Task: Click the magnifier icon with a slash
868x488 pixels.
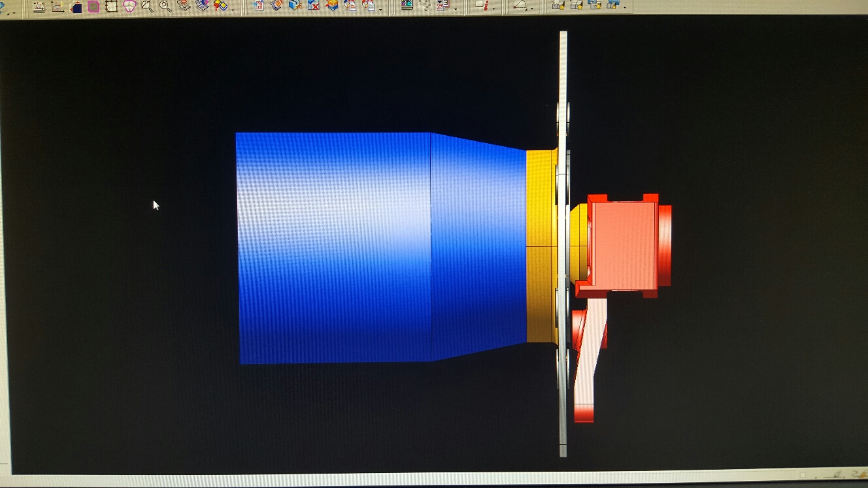Action: pos(147,7)
